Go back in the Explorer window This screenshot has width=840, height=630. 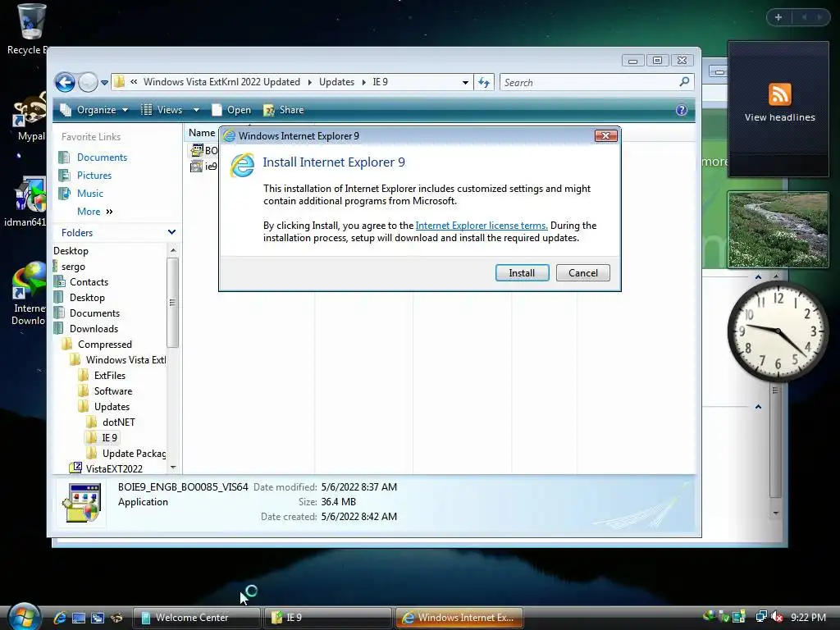coord(66,83)
